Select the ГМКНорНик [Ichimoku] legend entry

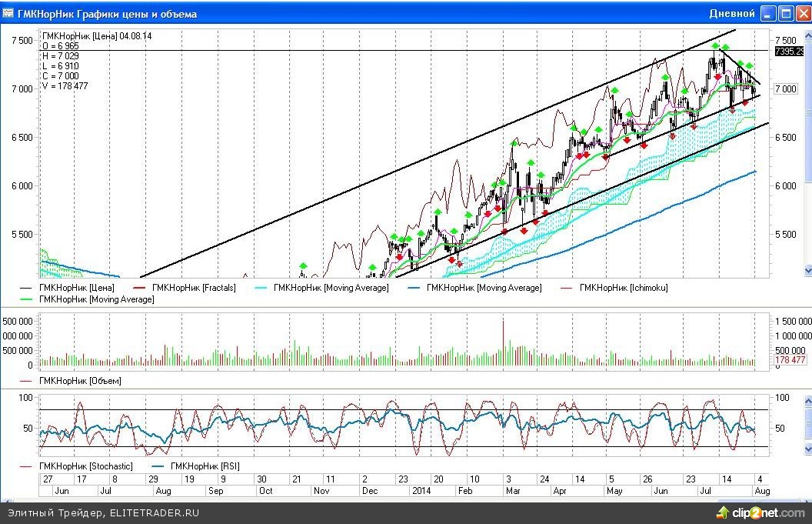624,288
